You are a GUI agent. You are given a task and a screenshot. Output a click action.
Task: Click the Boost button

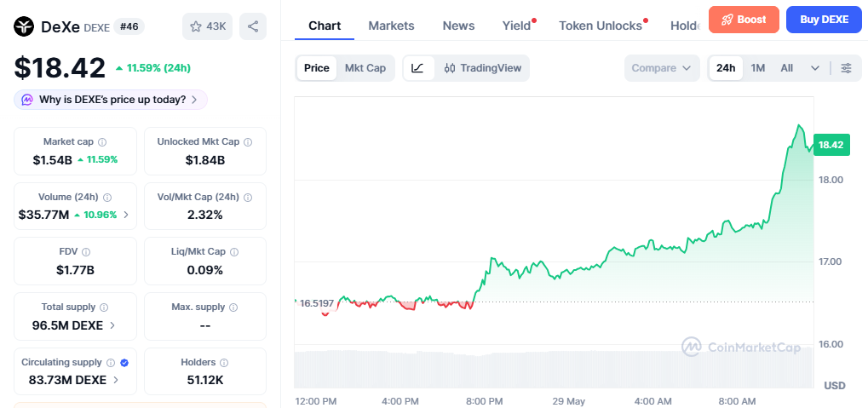coord(744,20)
